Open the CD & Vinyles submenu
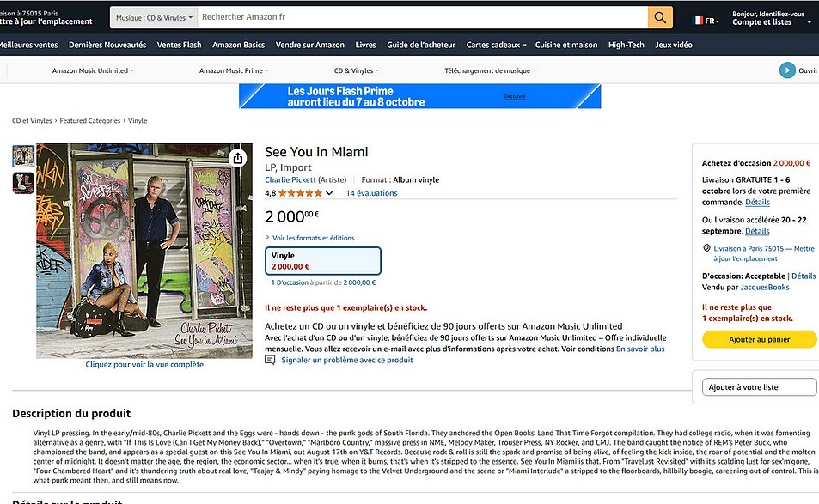The image size is (819, 504). (357, 70)
